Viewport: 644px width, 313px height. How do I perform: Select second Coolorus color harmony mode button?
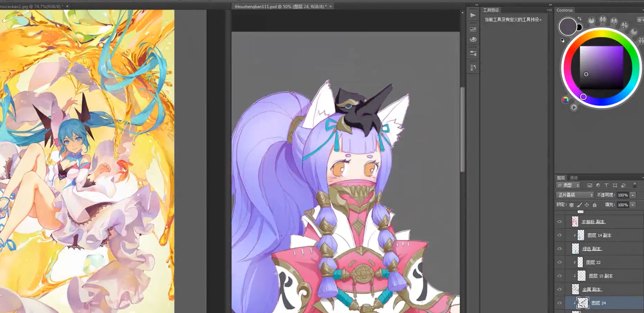point(603,19)
